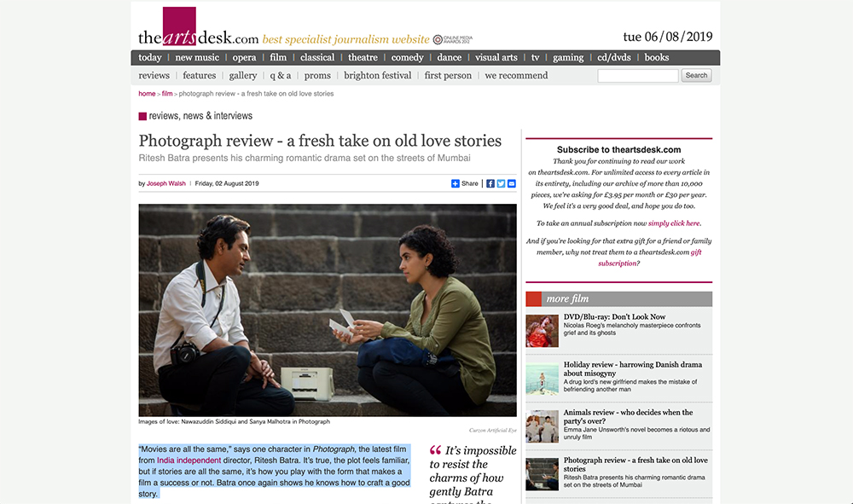
Task: Open the new music section
Action: pyautogui.click(x=197, y=58)
